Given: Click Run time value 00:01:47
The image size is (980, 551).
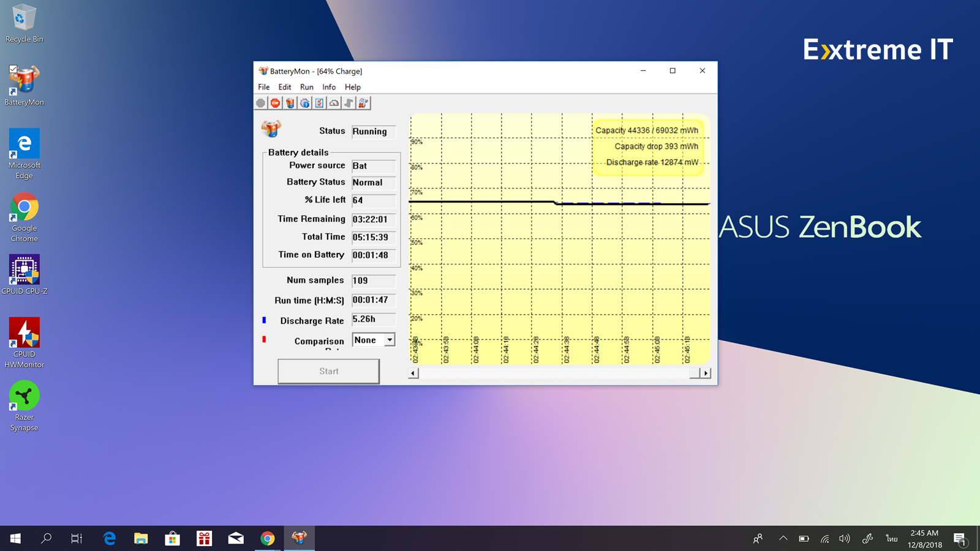Looking at the screenshot, I should [374, 300].
